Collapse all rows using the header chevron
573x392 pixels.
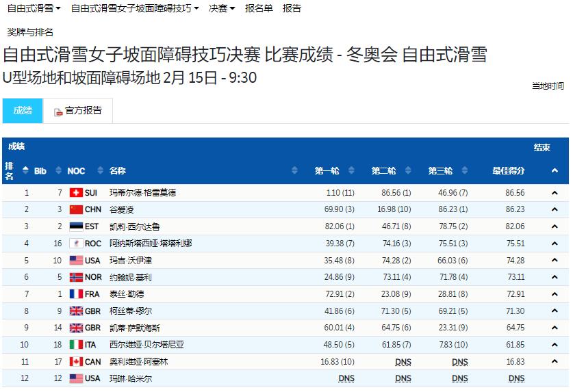555,170
